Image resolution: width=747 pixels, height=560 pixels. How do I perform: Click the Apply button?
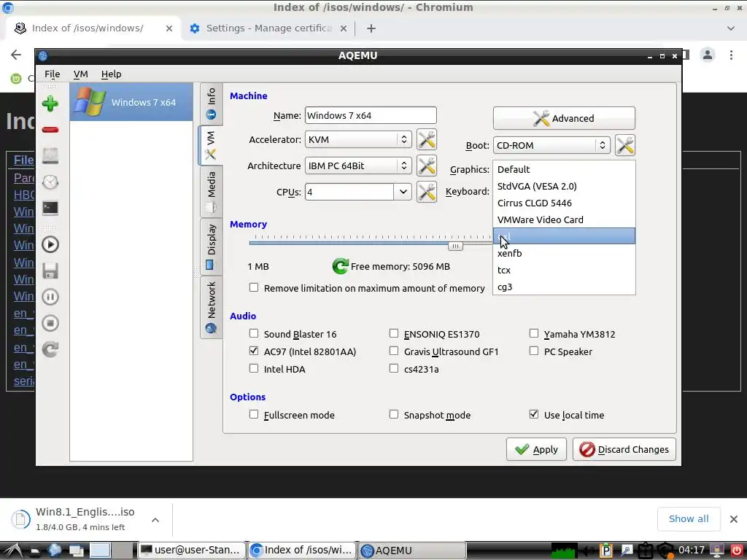pyautogui.click(x=536, y=449)
